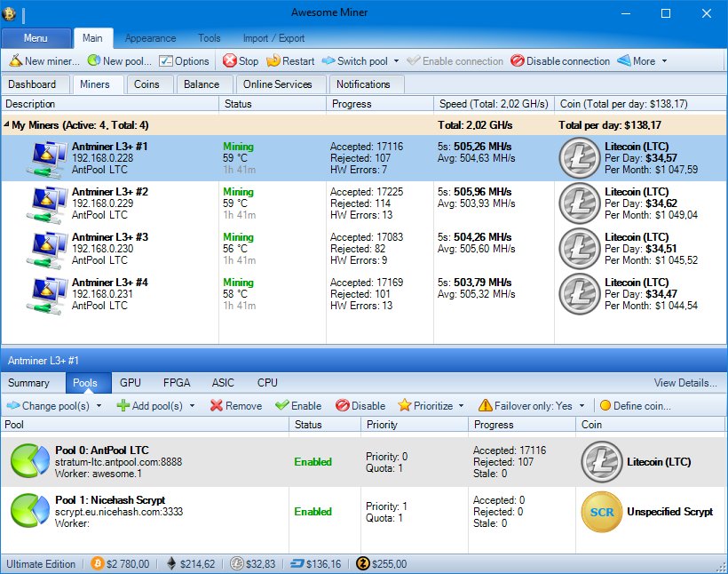This screenshot has height=574, width=728.
Task: Click the Litecoin icon in Antminer #3 row
Action: tap(580, 249)
